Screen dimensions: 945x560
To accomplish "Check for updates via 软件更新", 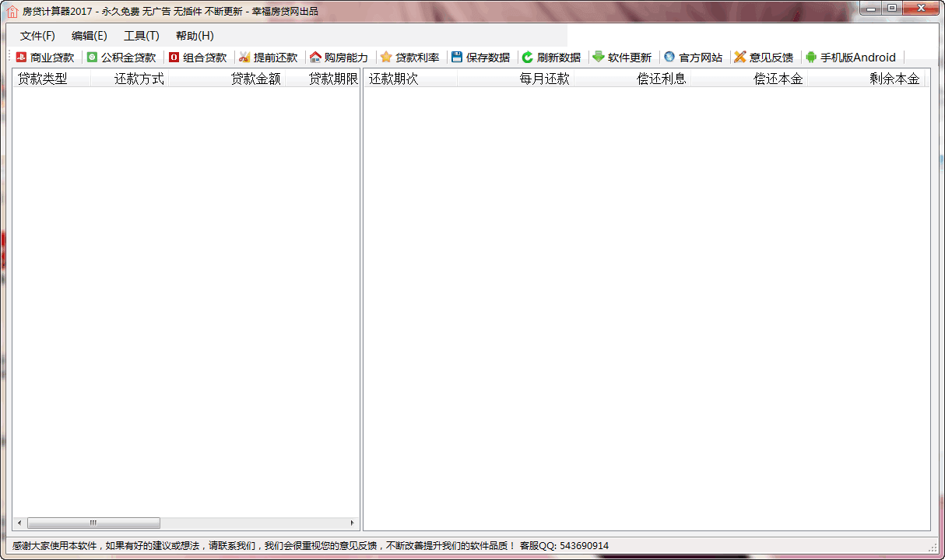I will [x=622, y=58].
